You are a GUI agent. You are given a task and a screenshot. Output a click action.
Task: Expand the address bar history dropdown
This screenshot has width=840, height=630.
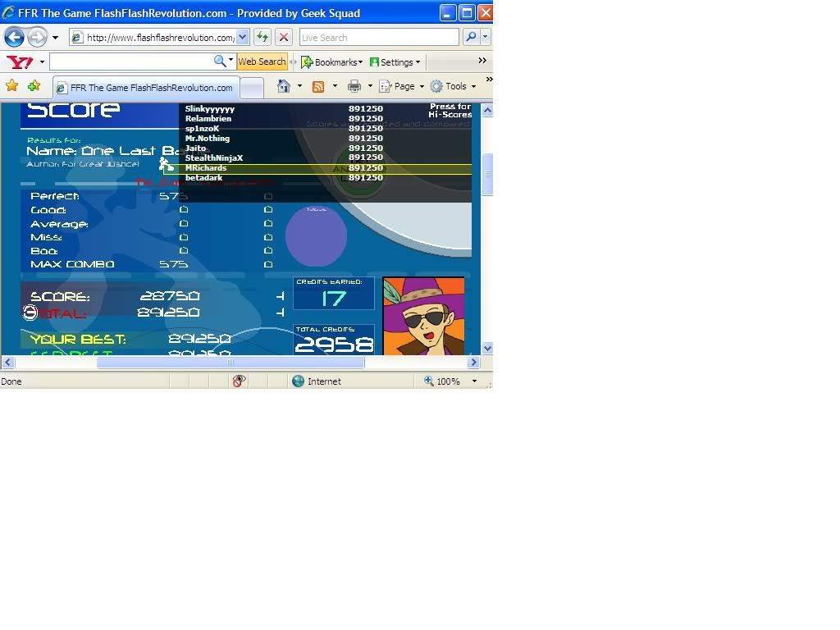click(x=242, y=38)
